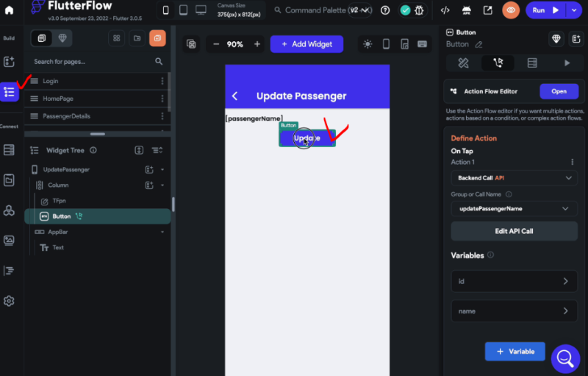Click the Edit API Call button

click(x=514, y=231)
